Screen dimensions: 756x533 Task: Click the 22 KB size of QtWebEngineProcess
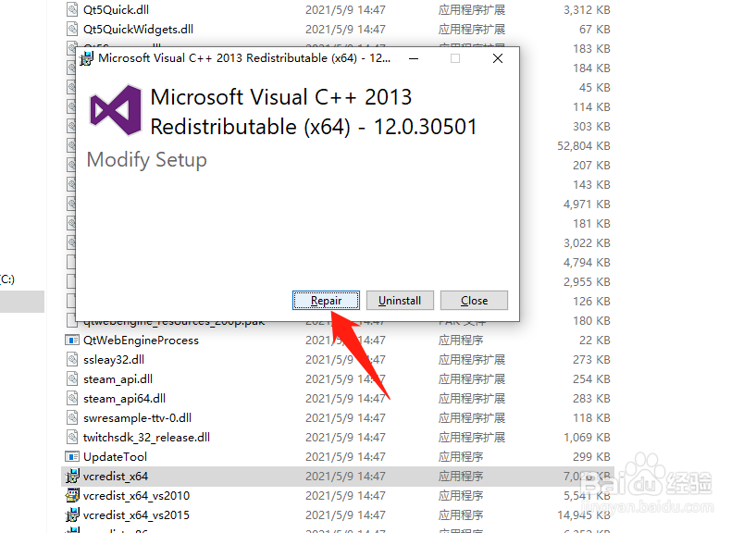(594, 340)
